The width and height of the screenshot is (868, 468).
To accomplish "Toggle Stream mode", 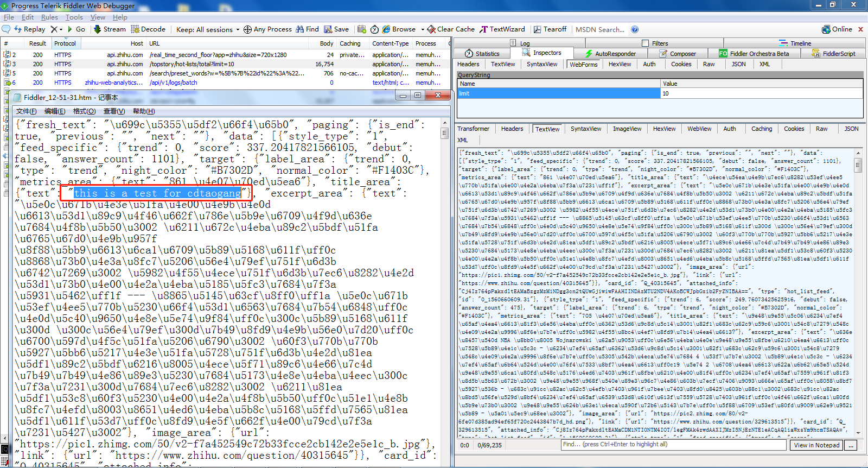I will 110,29.
